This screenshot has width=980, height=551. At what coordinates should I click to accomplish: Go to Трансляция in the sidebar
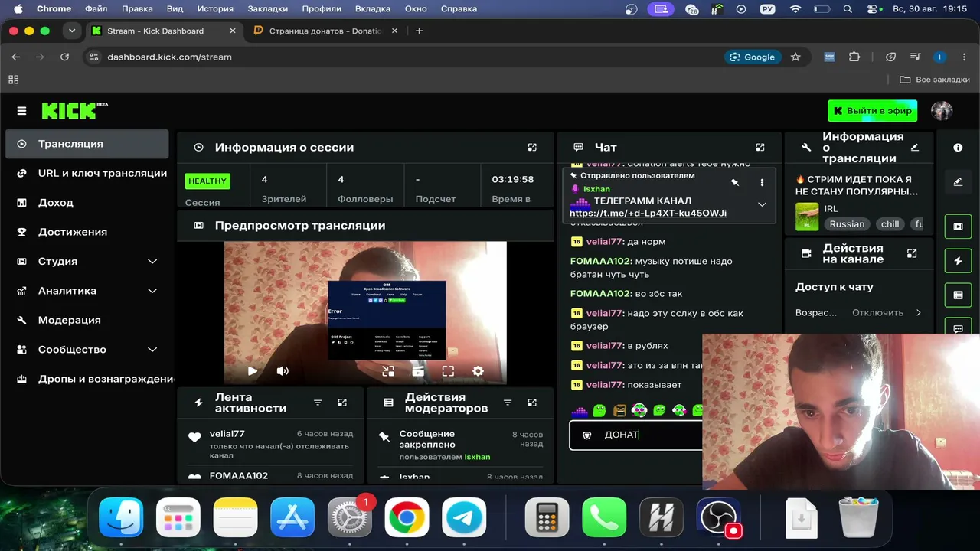tap(87, 144)
